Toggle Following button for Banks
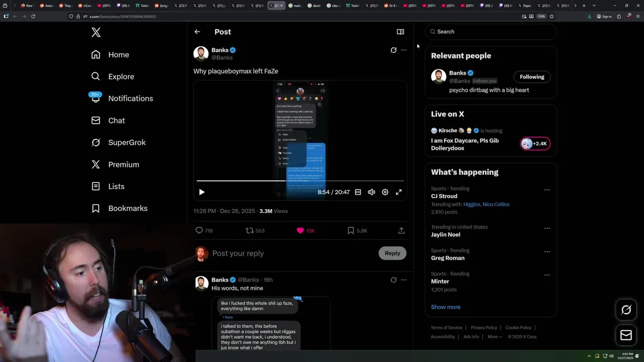644x362 pixels. 532,77
